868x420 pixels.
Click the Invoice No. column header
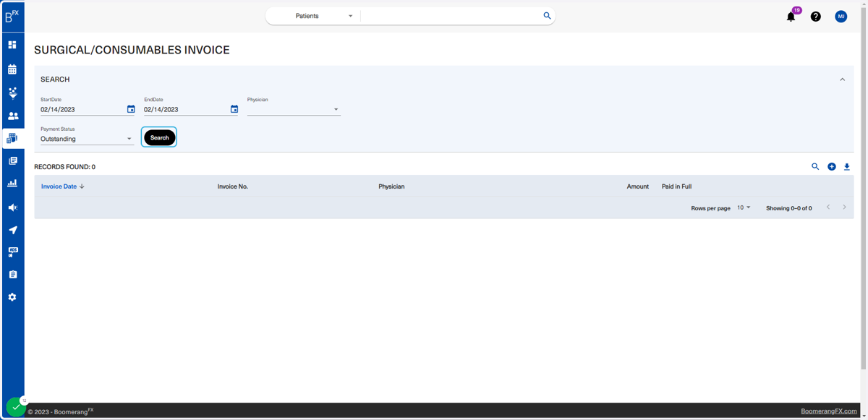233,187
